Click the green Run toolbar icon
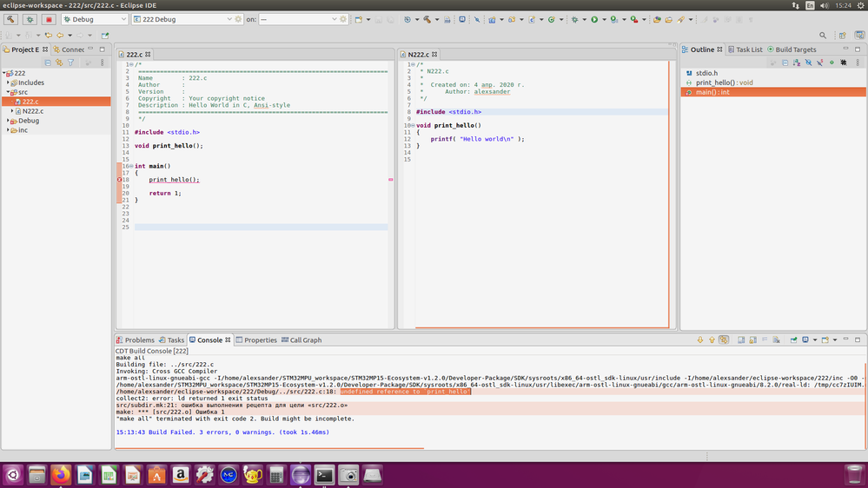This screenshot has width=868, height=488. [x=594, y=19]
